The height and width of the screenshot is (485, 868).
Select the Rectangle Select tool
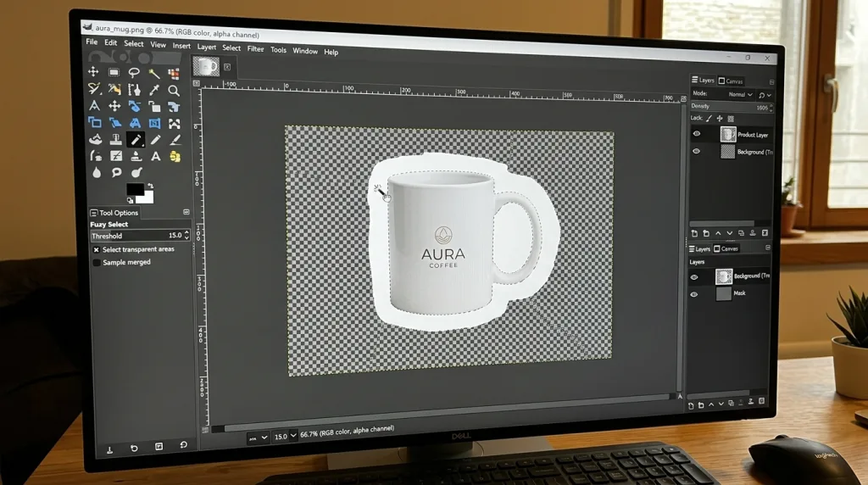(114, 72)
